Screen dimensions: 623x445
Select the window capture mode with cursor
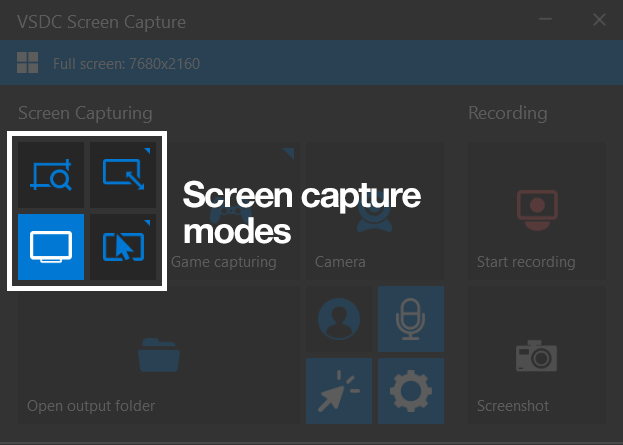coord(124,246)
